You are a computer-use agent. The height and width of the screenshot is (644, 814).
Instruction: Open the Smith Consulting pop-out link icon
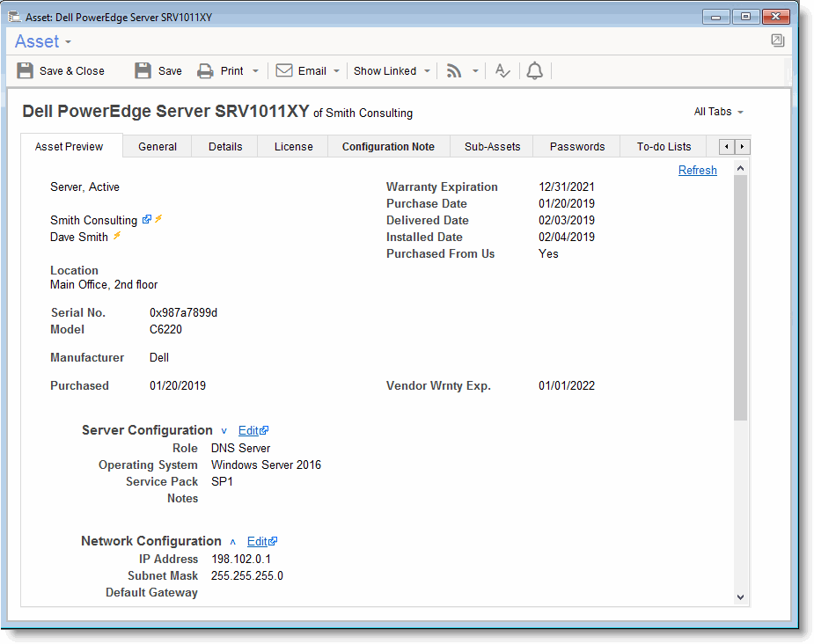[147, 220]
